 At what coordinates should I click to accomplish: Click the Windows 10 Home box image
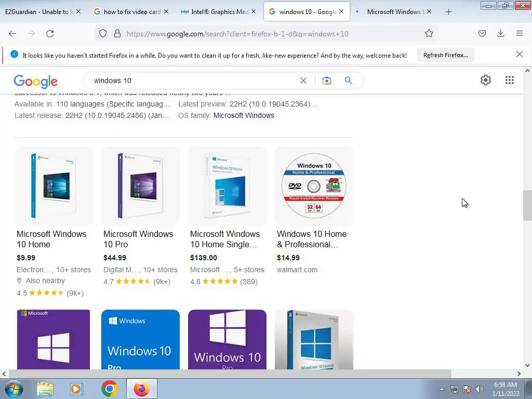tap(54, 186)
